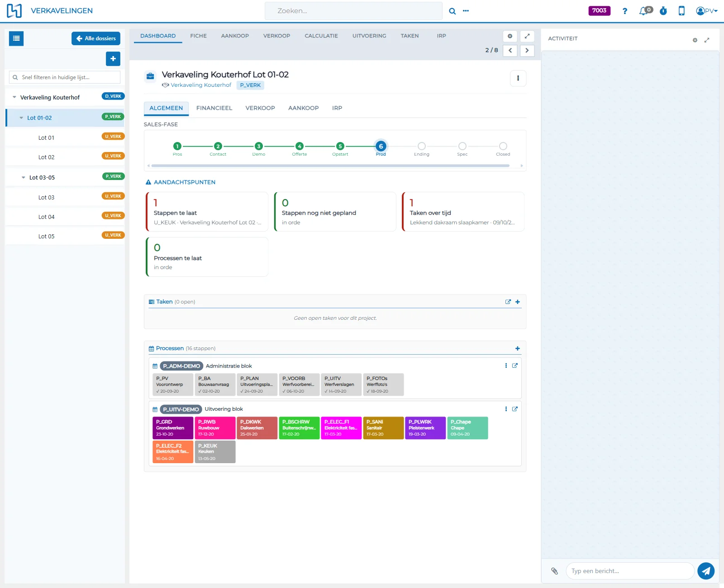724x588 pixels.
Task: Collapse the Lot 03-05 tree node
Action: pyautogui.click(x=24, y=177)
